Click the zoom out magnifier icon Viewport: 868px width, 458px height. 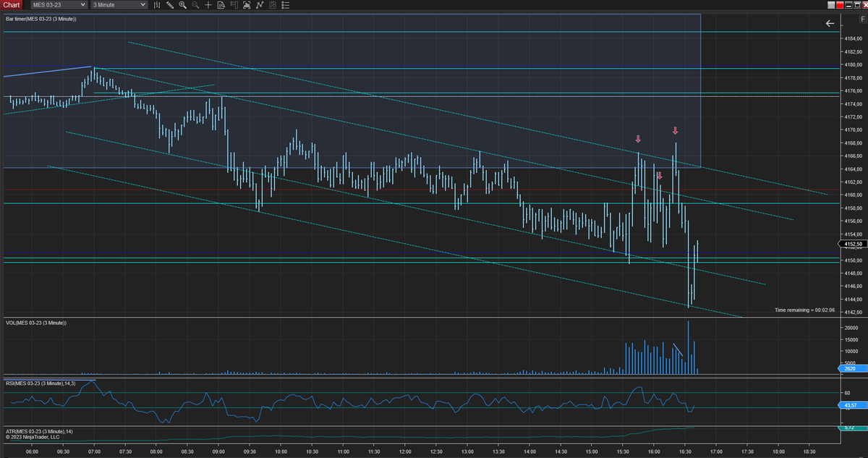(x=195, y=5)
